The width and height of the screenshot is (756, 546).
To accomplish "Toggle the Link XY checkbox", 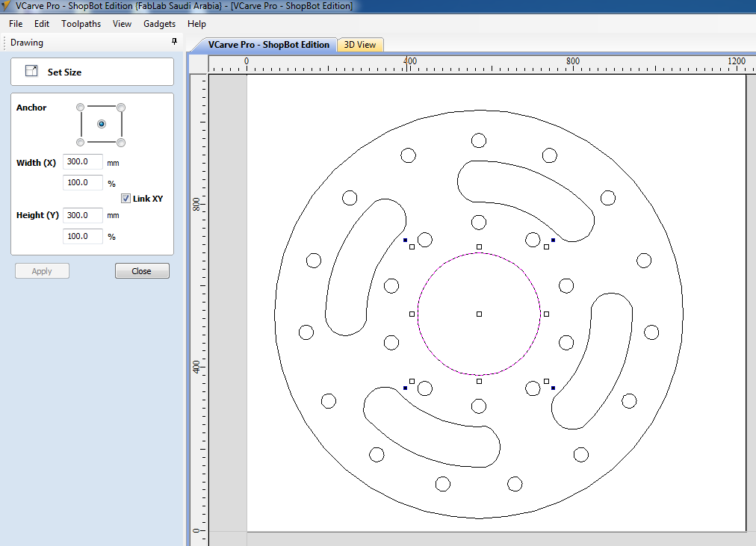I will pyautogui.click(x=126, y=198).
